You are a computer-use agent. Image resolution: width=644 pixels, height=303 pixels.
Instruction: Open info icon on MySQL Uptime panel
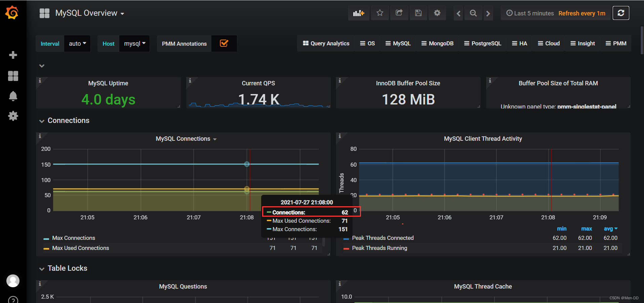(x=40, y=81)
